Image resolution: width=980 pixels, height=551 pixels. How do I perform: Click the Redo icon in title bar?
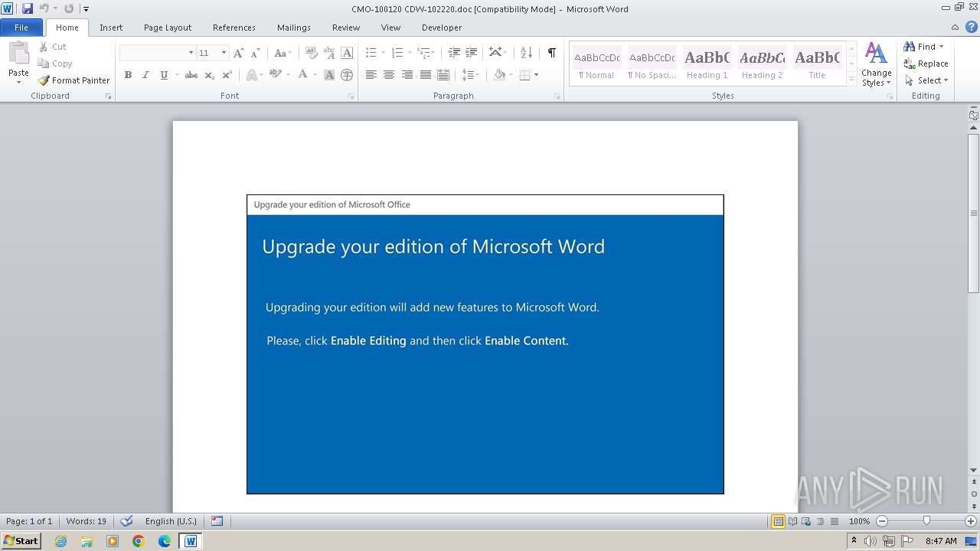pos(69,8)
